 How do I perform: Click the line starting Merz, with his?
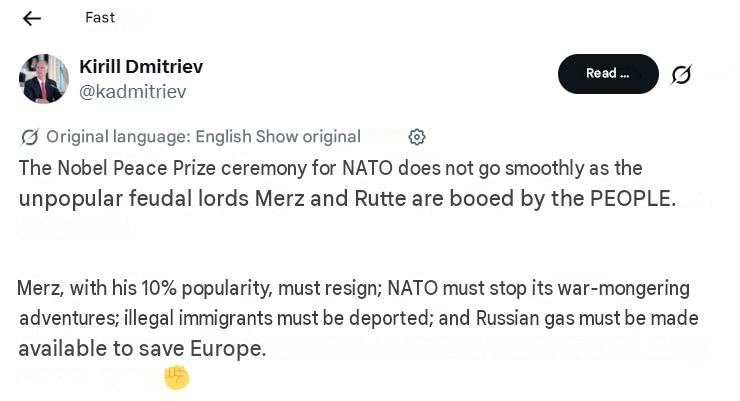[353, 288]
